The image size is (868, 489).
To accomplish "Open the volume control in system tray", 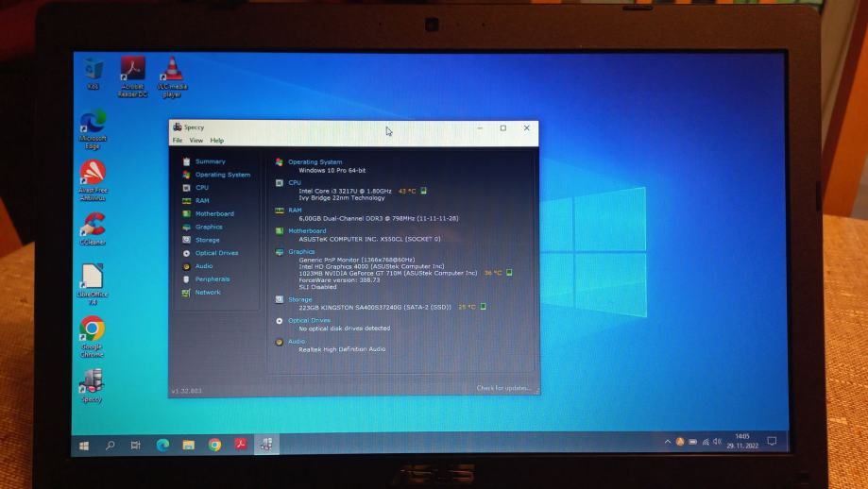I will pyautogui.click(x=718, y=442).
